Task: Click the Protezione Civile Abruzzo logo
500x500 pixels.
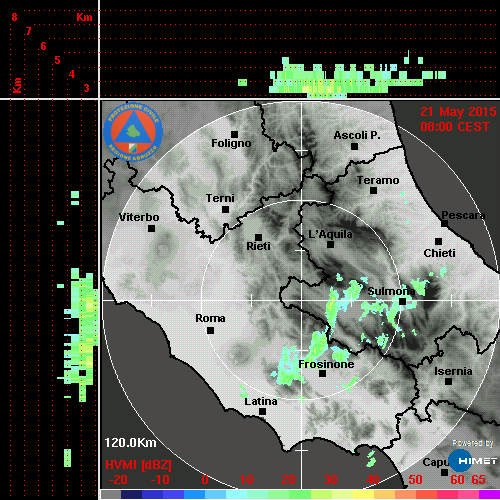Action: [x=133, y=132]
